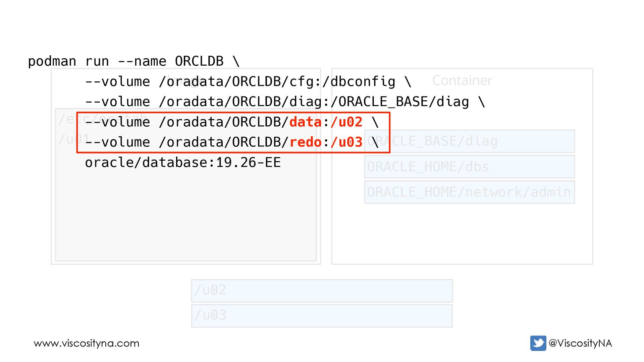
Task: Click the '/oradata/ORCLDB/cfg' host path
Action: [236, 81]
